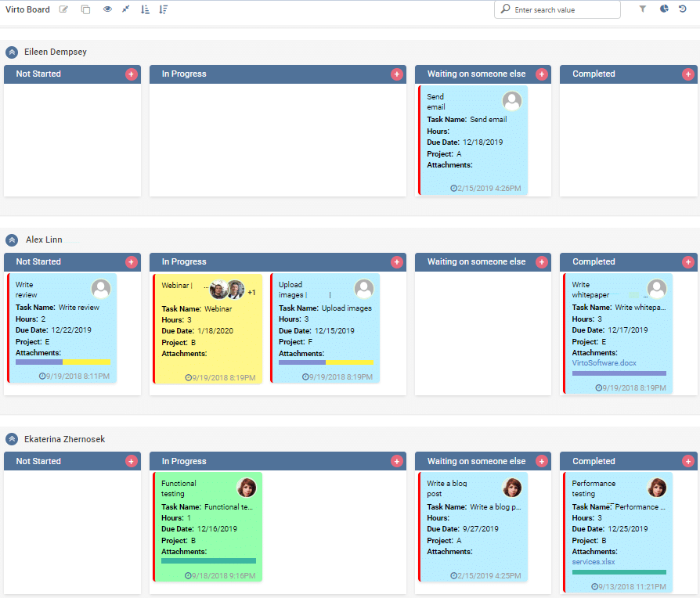Click avatar on Performance testing card
This screenshot has height=598, width=700.
657,488
